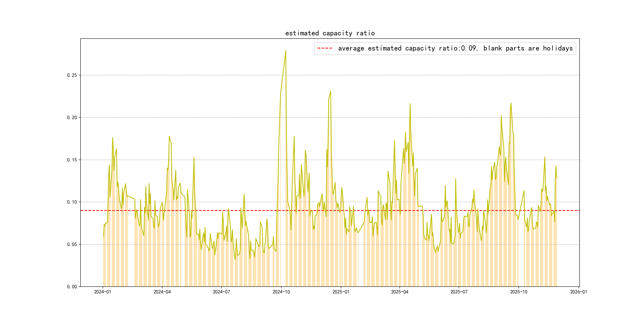This screenshot has height=322, width=644.
Task: Click the 2025-10 x-axis label
Action: pos(519,292)
